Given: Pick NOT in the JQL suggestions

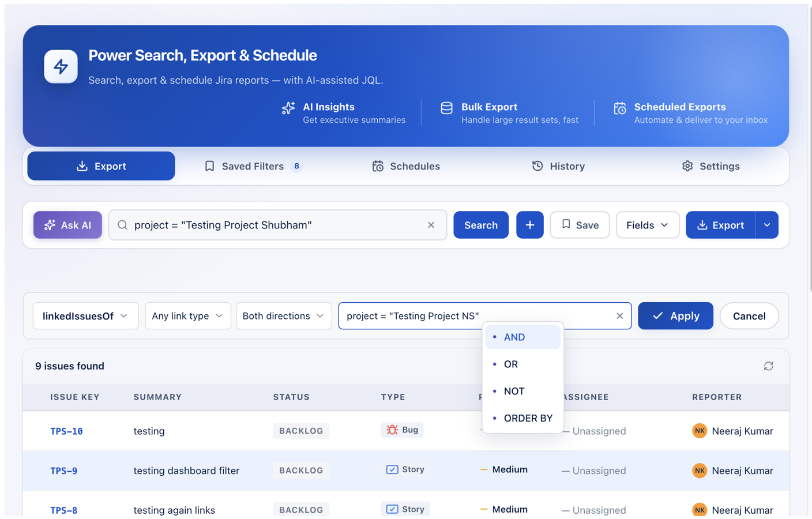Looking at the screenshot, I should [522, 391].
